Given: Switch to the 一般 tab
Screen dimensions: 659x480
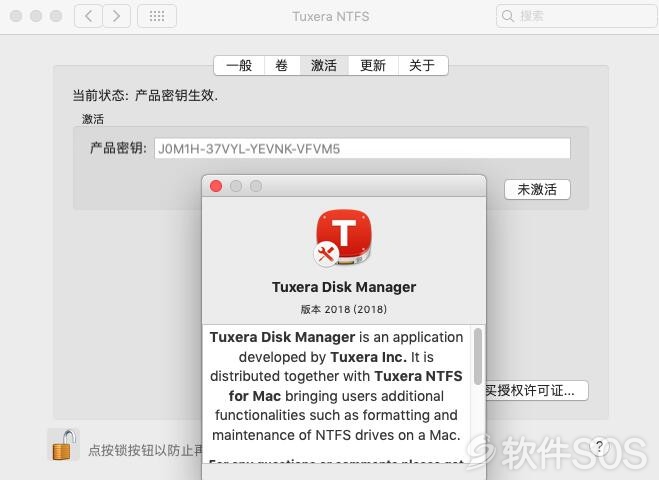Looking at the screenshot, I should point(239,66).
